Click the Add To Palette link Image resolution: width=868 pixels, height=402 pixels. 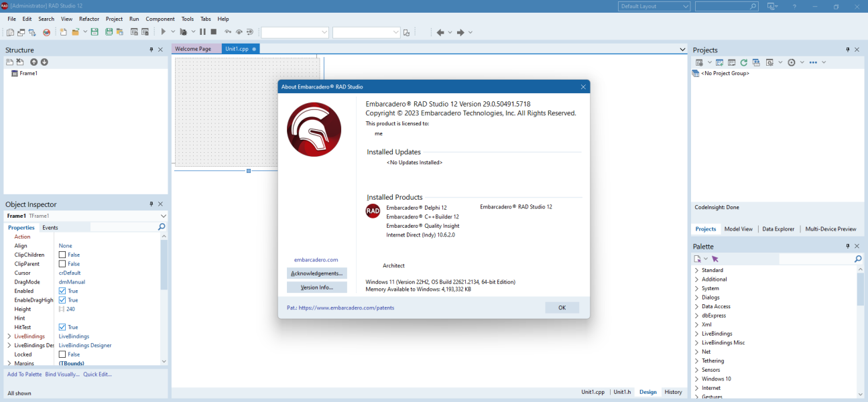[x=24, y=375]
